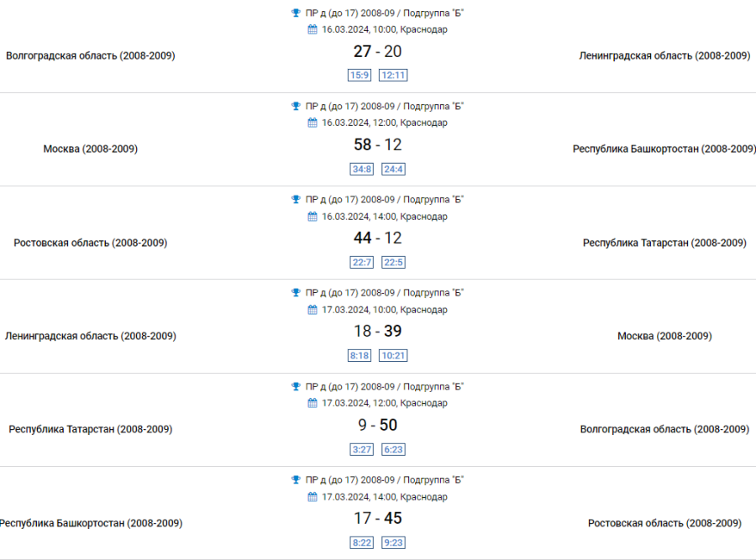The image size is (756, 560).
Task: Click the 15:9 first-half score box
Action: click(360, 76)
